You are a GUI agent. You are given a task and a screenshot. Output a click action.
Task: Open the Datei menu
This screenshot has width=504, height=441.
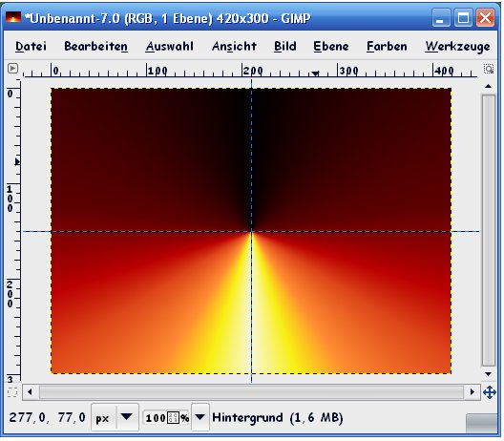point(31,46)
